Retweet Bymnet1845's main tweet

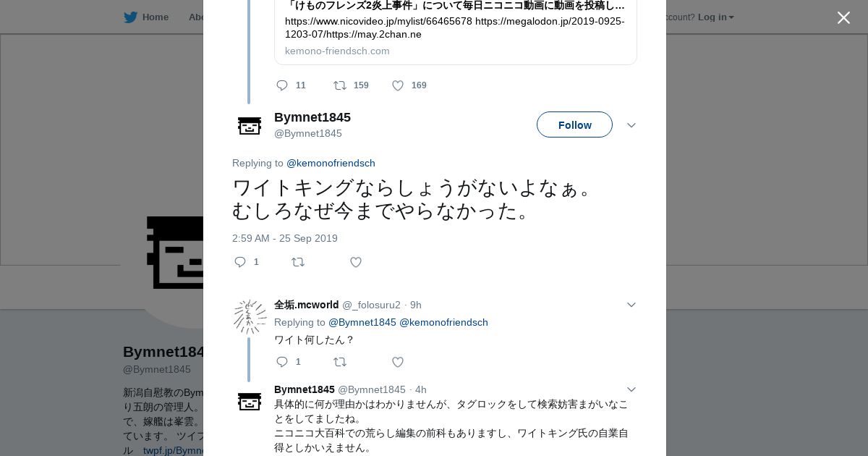[x=298, y=262]
